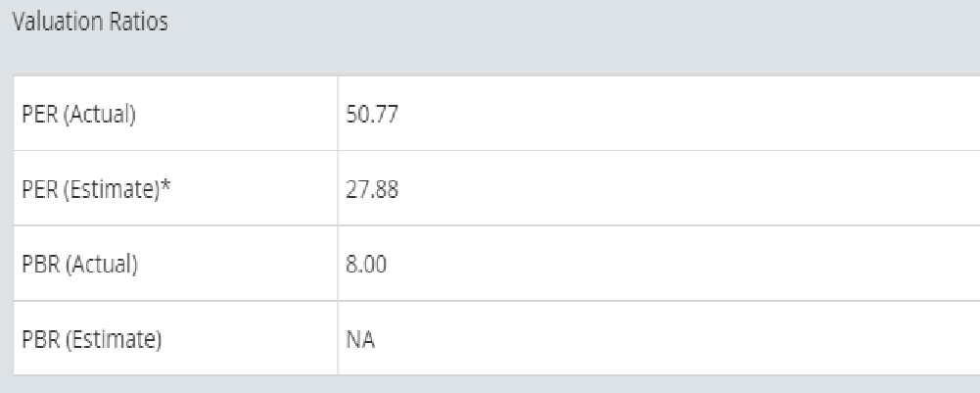Click the 27.88 estimate value
The image size is (980, 393).
coord(372,189)
